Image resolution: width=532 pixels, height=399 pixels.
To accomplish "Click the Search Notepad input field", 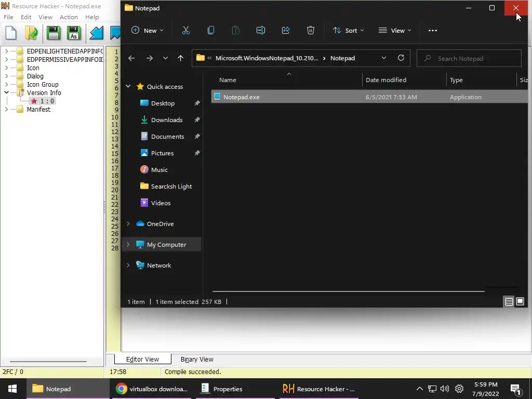I will 469,58.
